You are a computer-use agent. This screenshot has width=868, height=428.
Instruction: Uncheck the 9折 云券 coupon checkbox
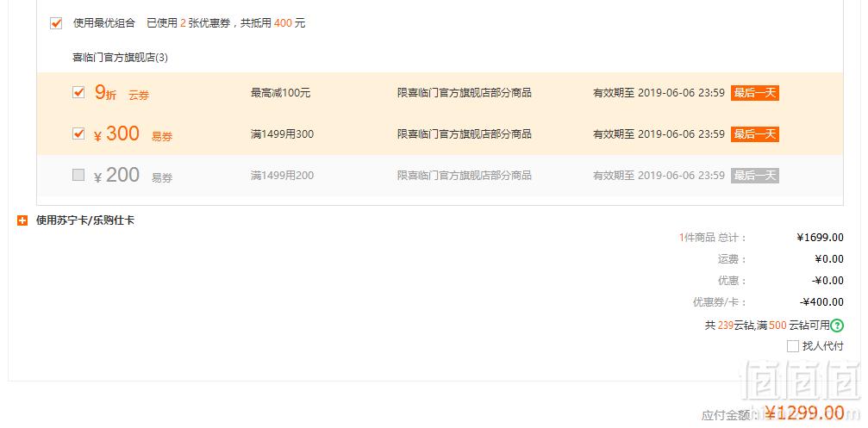(x=78, y=92)
